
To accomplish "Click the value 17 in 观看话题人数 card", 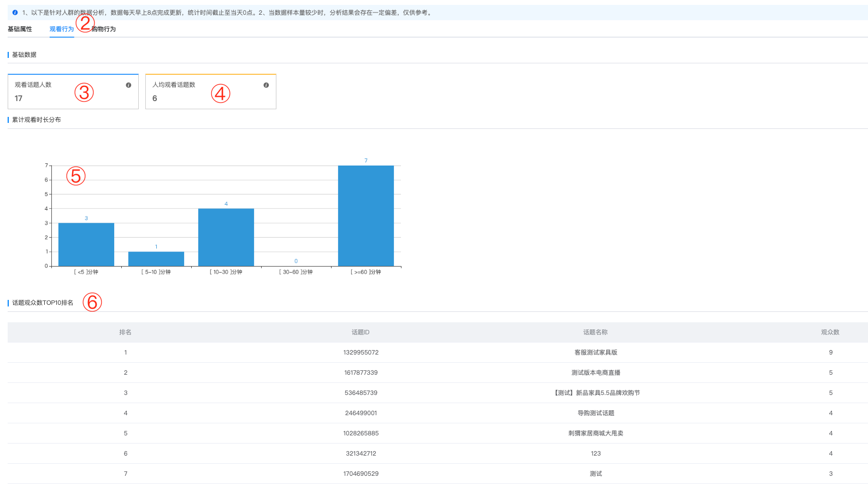I will click(x=19, y=98).
